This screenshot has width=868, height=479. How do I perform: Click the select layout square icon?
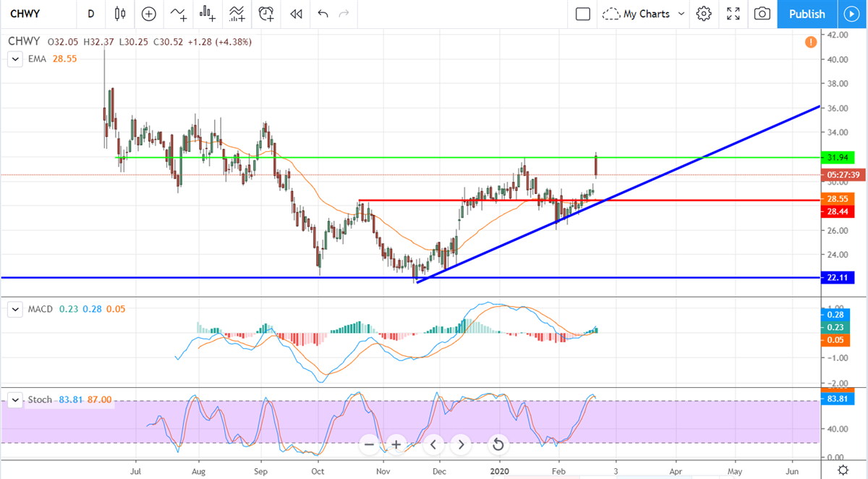[x=583, y=14]
